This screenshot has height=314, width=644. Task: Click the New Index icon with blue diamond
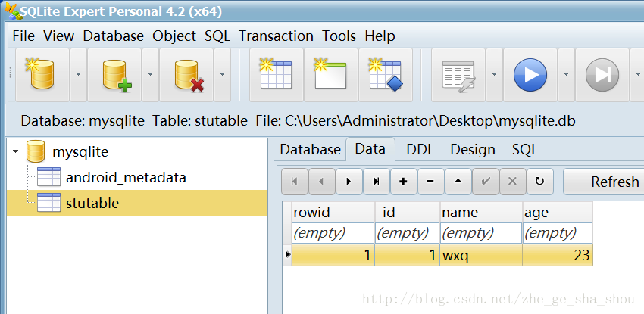386,75
